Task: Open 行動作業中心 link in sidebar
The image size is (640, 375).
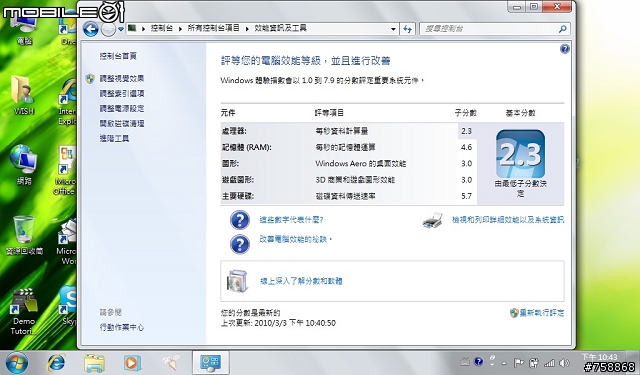Action: click(122, 327)
